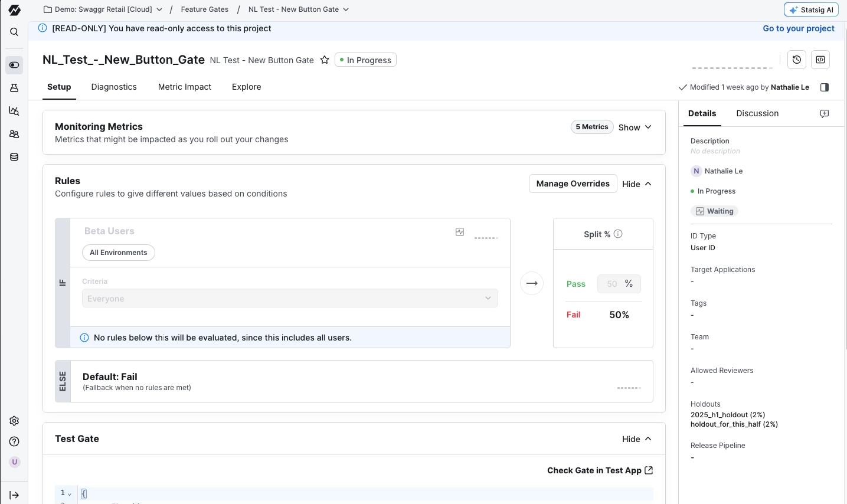This screenshot has width=847, height=504.
Task: Click the read-only banner info icon
Action: click(x=42, y=28)
